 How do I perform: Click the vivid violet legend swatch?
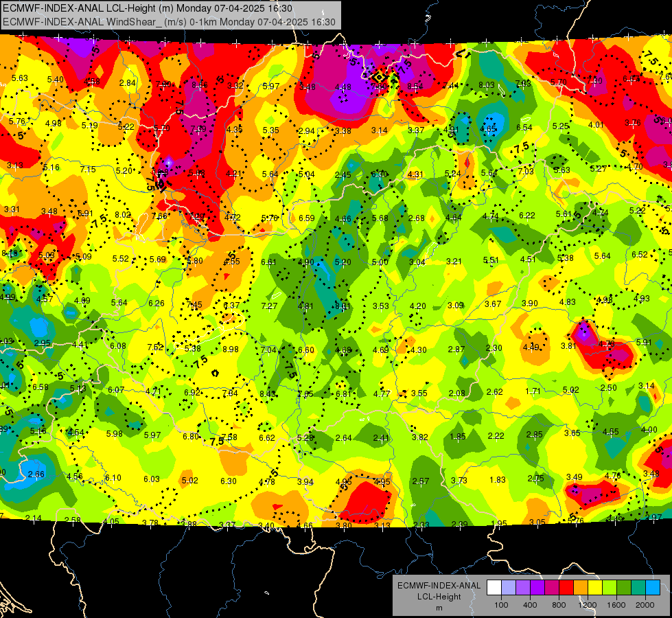(537, 588)
